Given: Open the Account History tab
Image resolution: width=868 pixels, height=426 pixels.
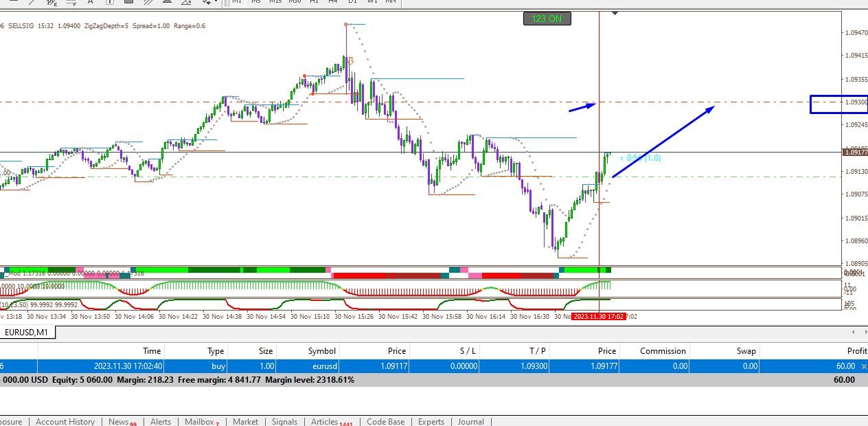Looking at the screenshot, I should [65, 421].
